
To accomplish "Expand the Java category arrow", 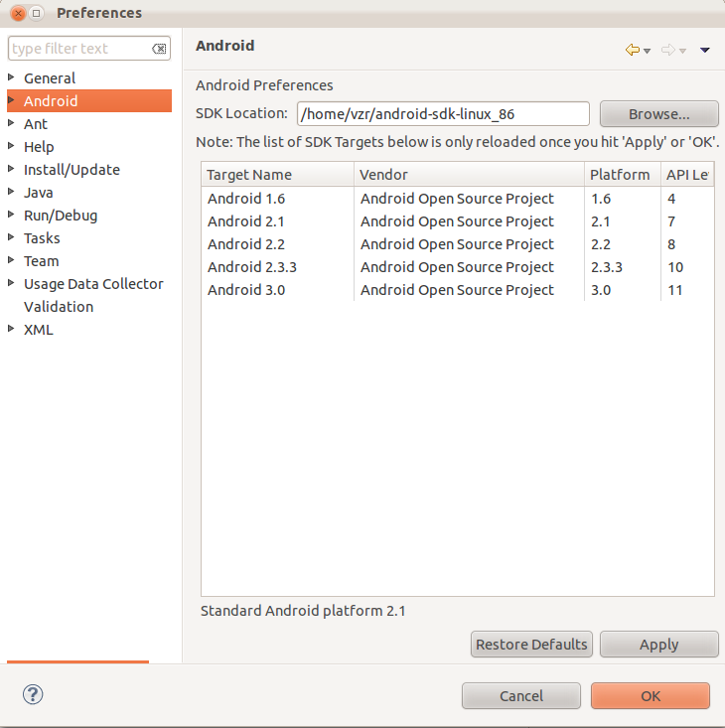I will tap(12, 192).
